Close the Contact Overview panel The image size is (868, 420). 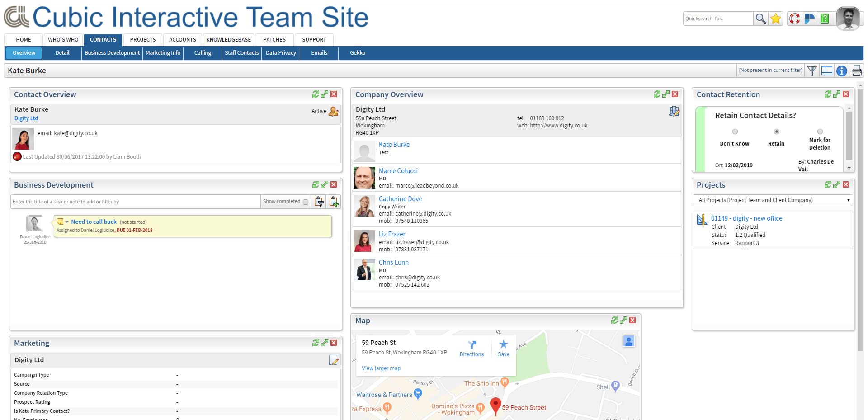tap(334, 94)
